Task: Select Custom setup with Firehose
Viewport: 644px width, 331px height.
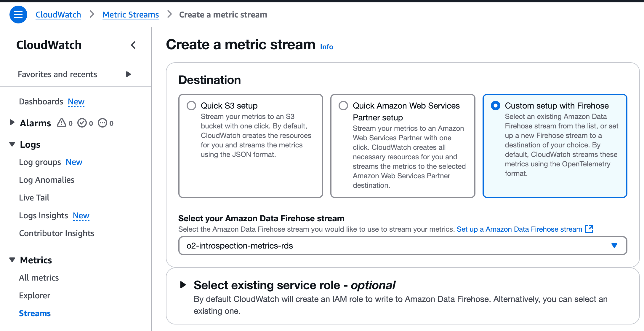Action: [495, 105]
